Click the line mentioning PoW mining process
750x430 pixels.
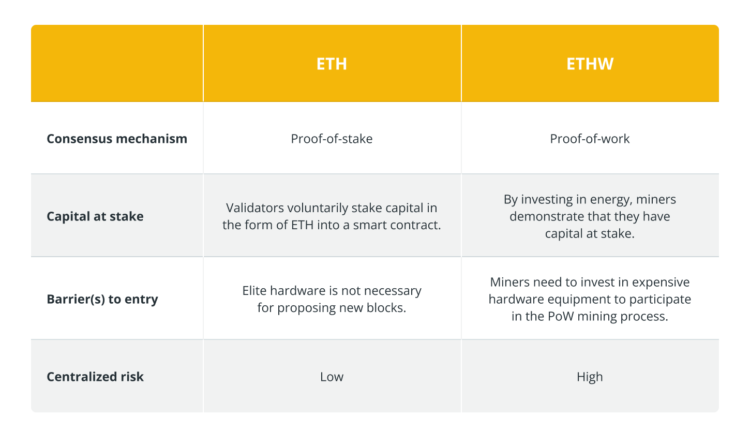tap(589, 317)
